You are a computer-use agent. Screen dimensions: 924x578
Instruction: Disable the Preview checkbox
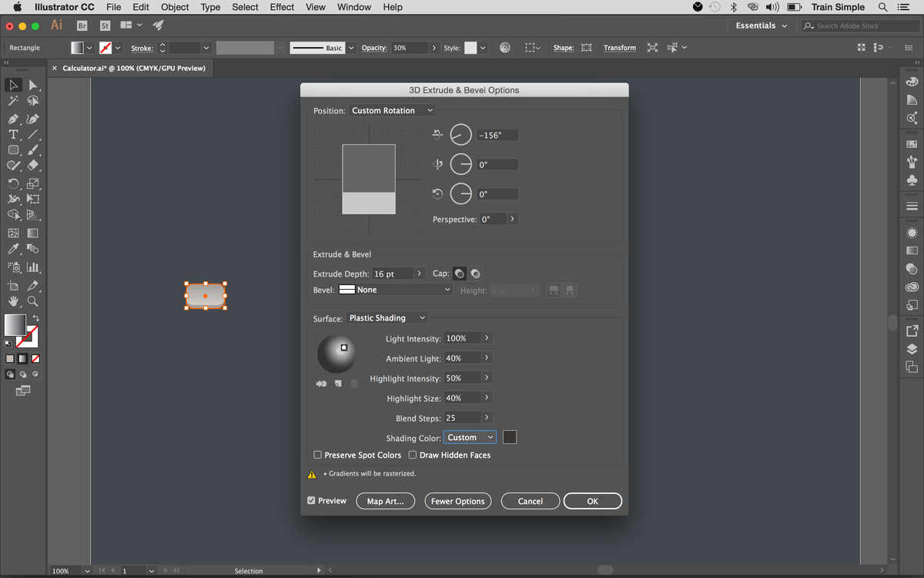click(x=312, y=501)
